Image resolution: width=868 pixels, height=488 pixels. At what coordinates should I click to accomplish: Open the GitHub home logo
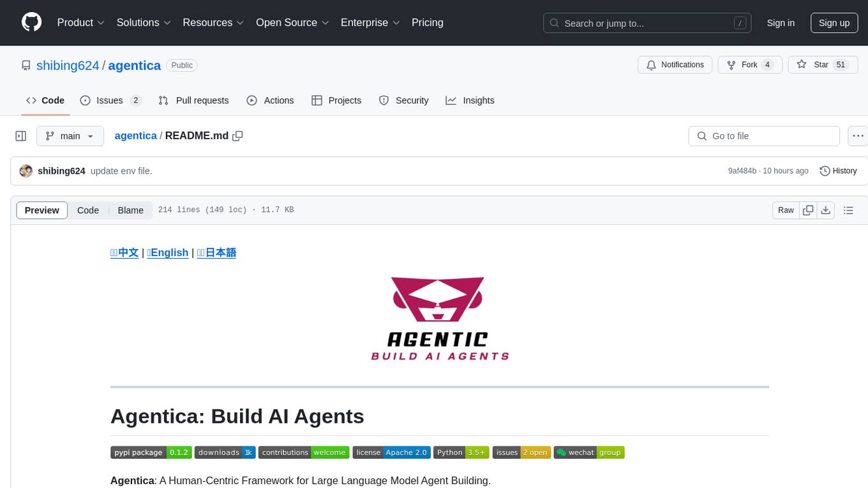(32, 22)
